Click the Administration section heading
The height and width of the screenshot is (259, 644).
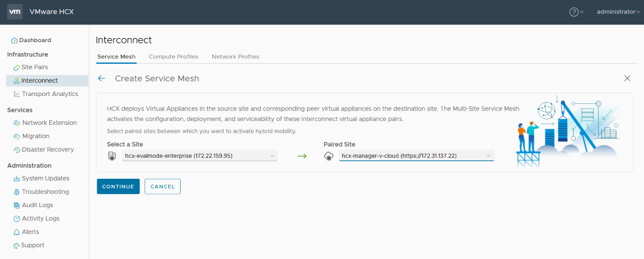pos(29,165)
